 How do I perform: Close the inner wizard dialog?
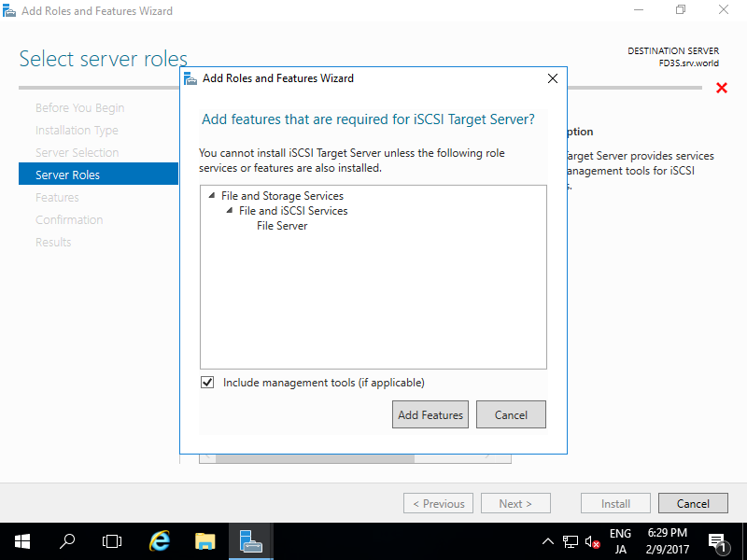point(553,78)
